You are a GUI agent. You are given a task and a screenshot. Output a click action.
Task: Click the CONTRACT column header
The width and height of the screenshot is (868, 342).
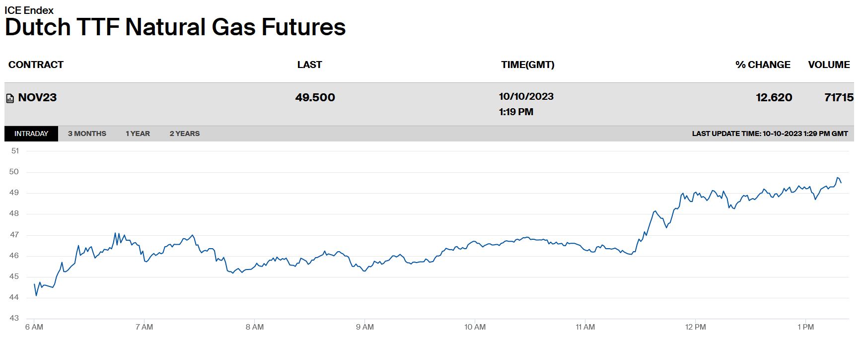(x=36, y=65)
